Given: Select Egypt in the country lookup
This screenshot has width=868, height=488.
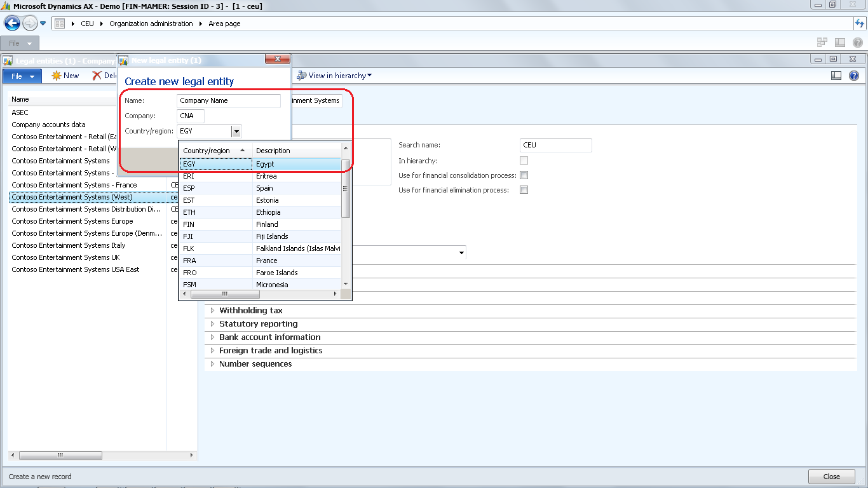Looking at the screenshot, I should click(x=261, y=164).
